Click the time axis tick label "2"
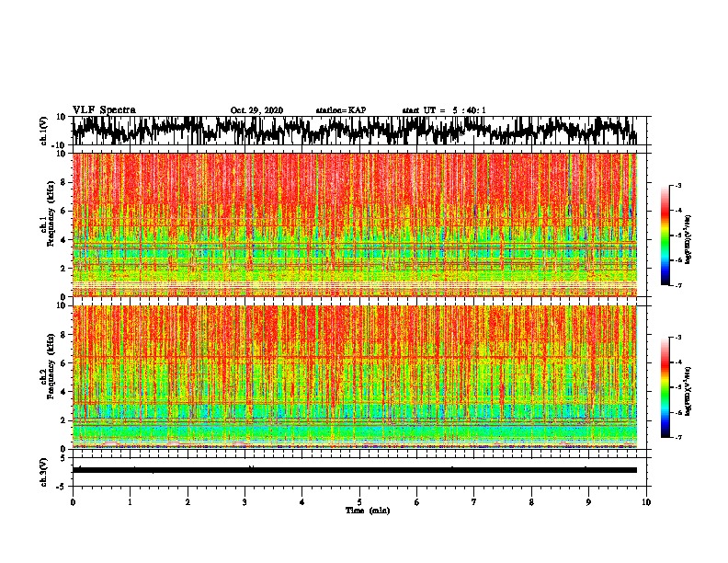The width and height of the screenshot is (728, 563). [188, 502]
